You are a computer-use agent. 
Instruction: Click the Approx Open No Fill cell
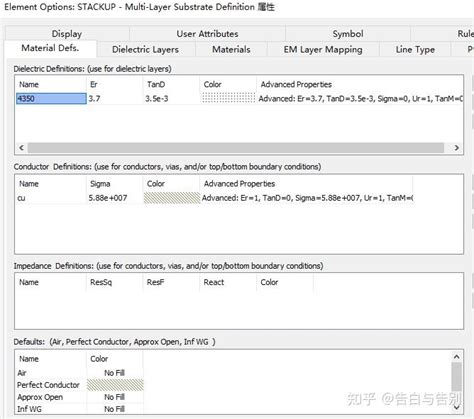[114, 397]
